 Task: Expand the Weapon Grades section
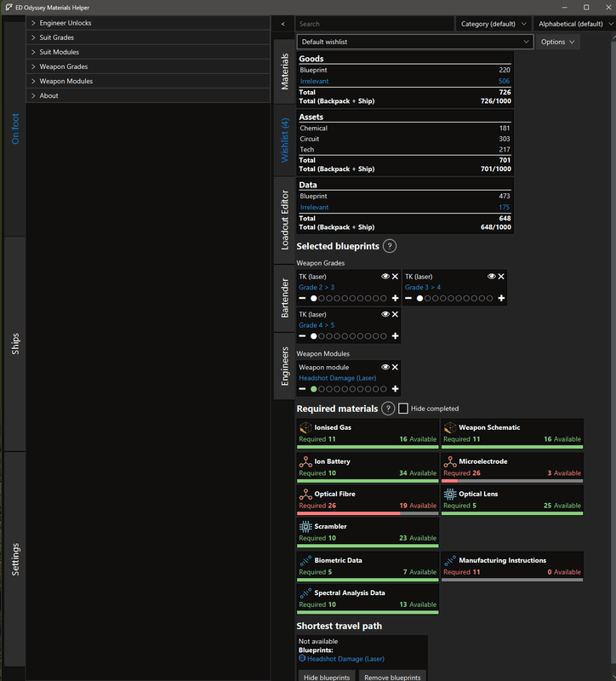[148, 67]
